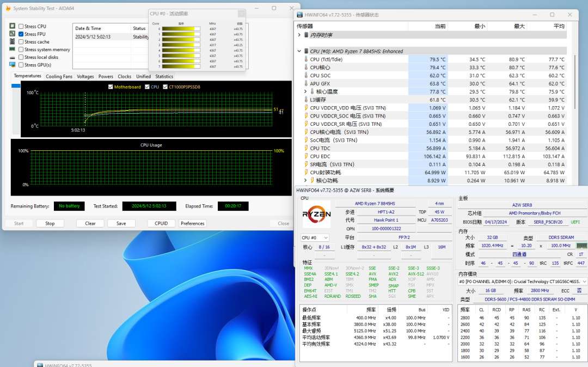
Task: Toggle the Motherboard graph checkbox
Action: point(111,87)
